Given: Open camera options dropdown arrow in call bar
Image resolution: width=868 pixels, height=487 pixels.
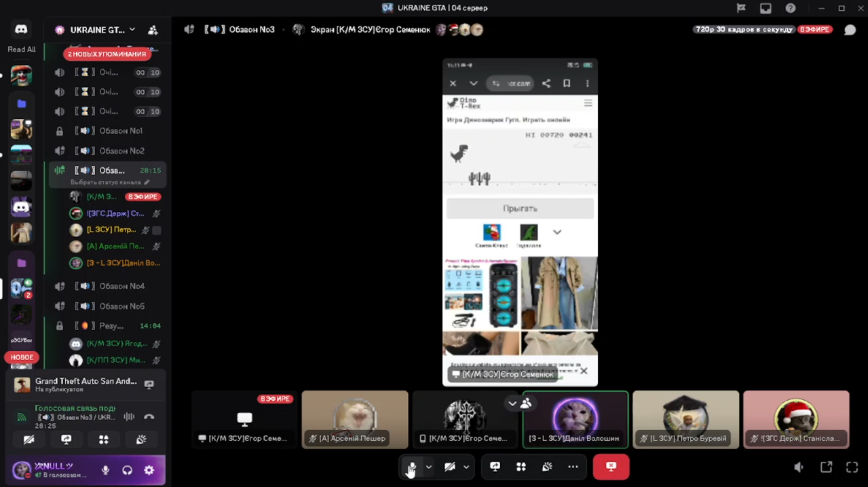Looking at the screenshot, I should [x=466, y=467].
